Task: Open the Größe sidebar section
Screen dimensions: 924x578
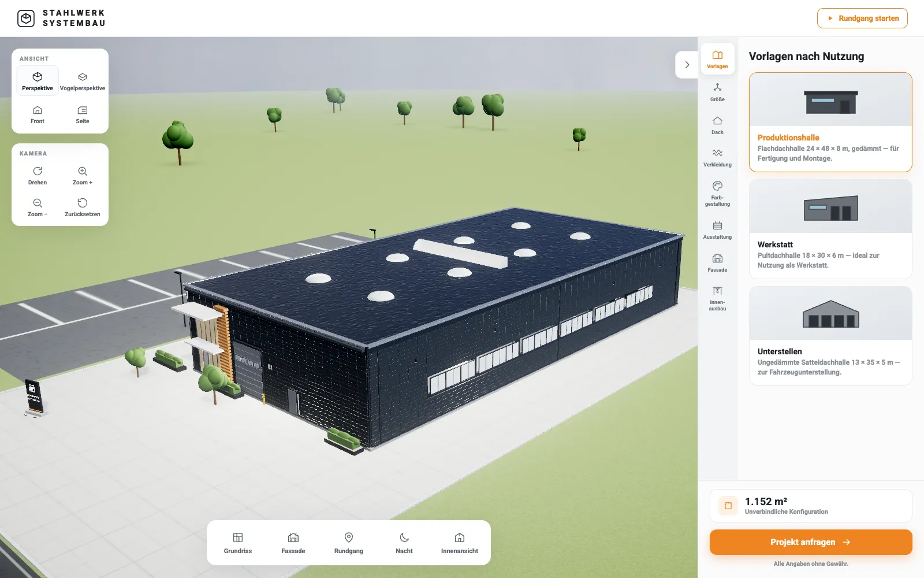Action: 717,92
